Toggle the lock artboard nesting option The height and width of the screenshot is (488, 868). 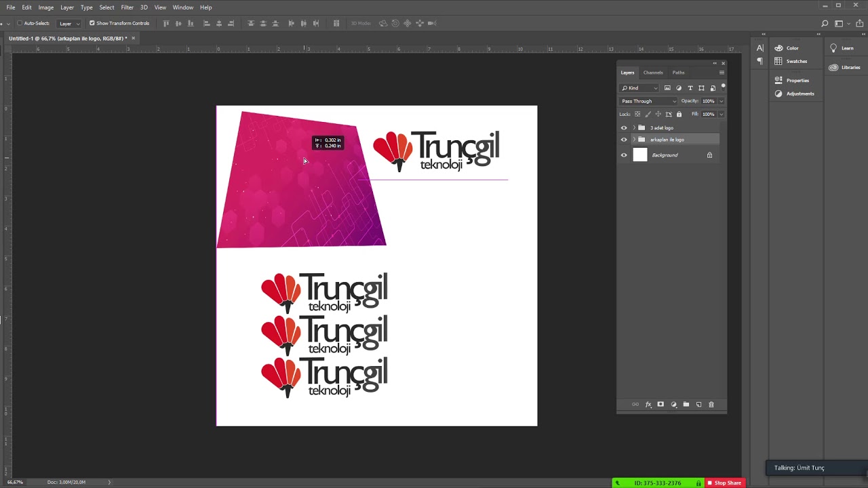pyautogui.click(x=669, y=114)
